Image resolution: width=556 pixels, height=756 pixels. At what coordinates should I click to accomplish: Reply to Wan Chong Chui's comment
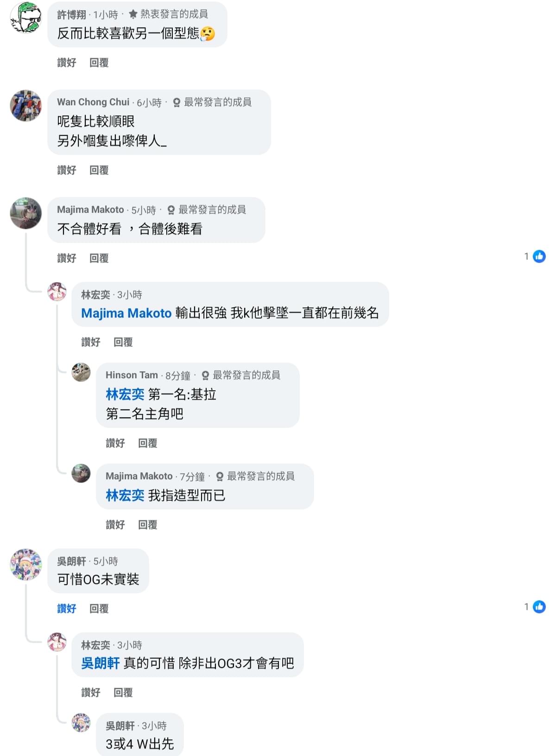click(99, 170)
